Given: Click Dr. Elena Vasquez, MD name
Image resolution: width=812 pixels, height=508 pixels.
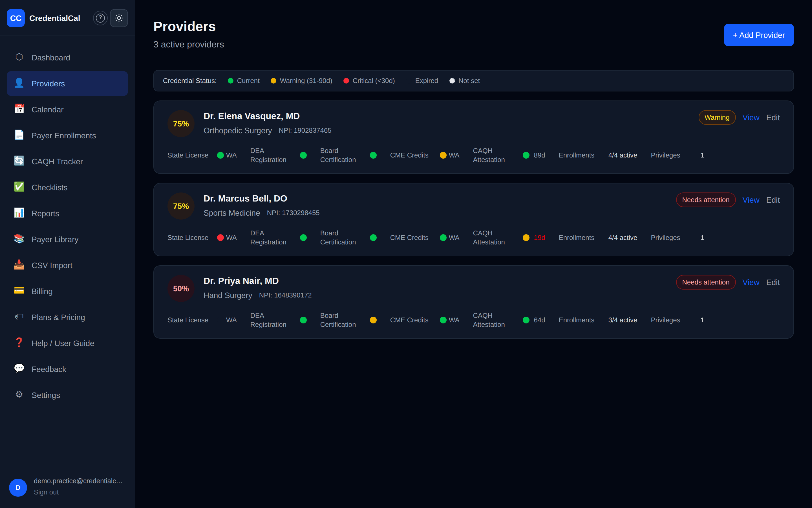Looking at the screenshot, I should (x=252, y=116).
